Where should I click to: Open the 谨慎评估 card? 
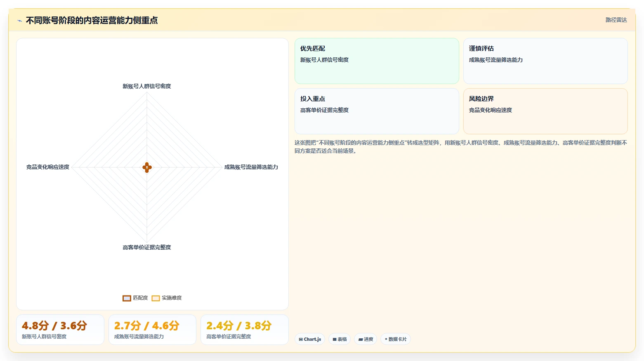tap(545, 61)
